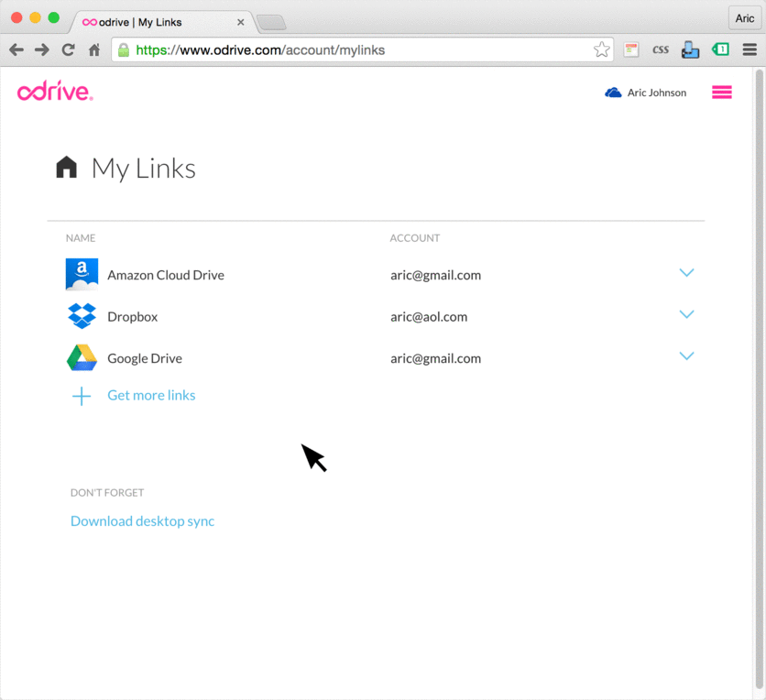The width and height of the screenshot is (766, 700).
Task: Click the blue cloud icon beside Aric Johnson
Action: [613, 93]
